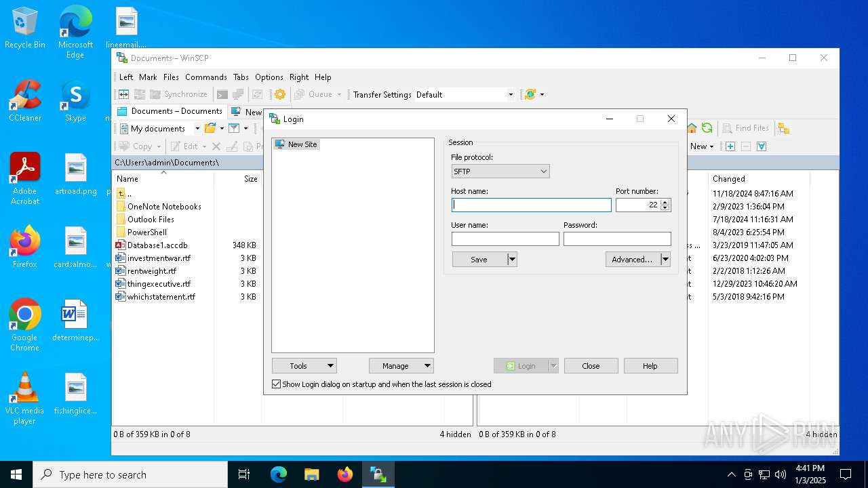Expand the Advanced button dropdown arrow
The height and width of the screenshot is (488, 868).
(665, 259)
